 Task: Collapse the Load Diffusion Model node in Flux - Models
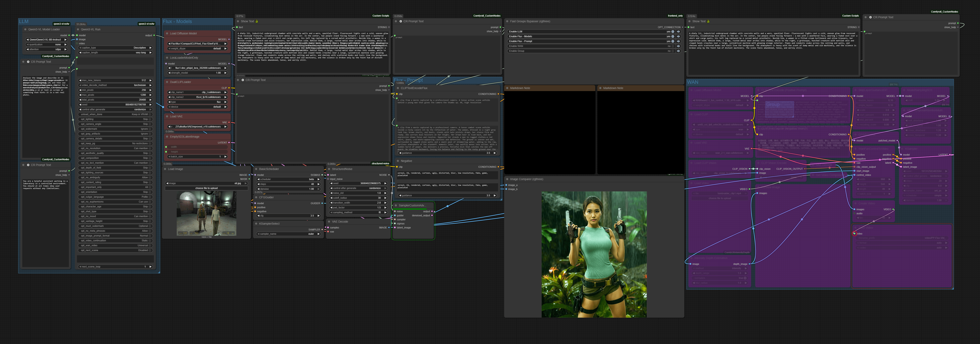coord(167,33)
